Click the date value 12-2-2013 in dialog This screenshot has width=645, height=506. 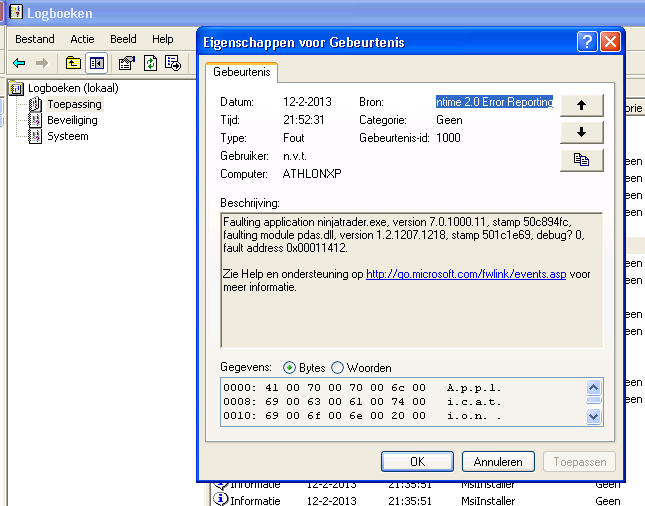(307, 102)
